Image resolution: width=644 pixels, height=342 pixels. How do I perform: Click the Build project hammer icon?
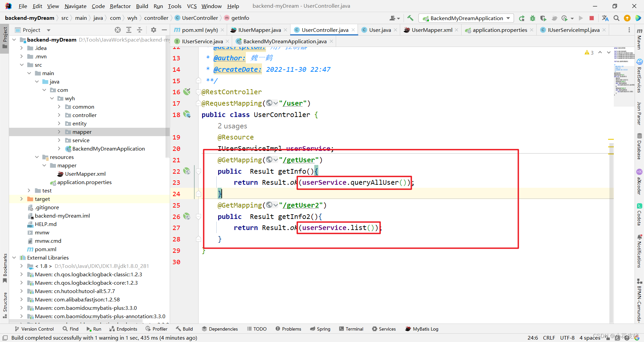(410, 18)
